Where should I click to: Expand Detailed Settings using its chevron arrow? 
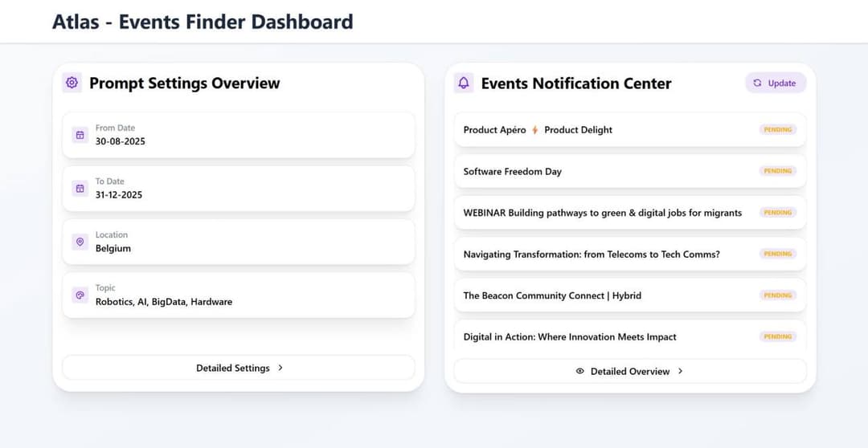click(x=280, y=368)
